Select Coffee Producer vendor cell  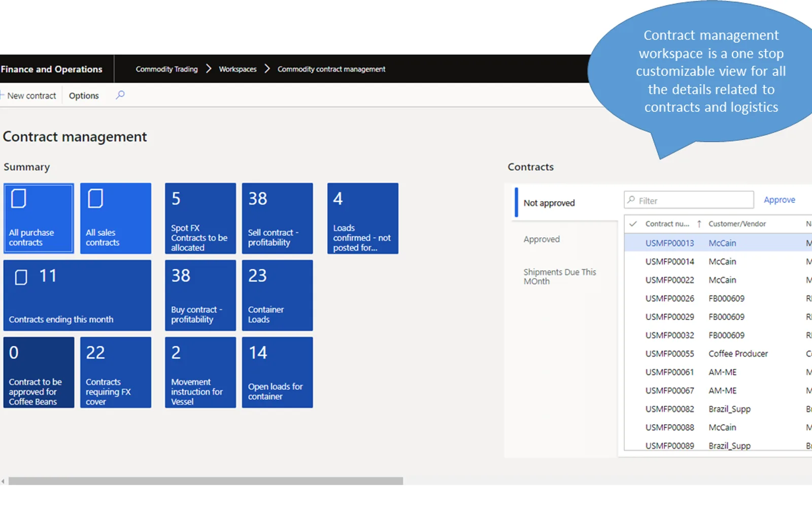click(738, 354)
